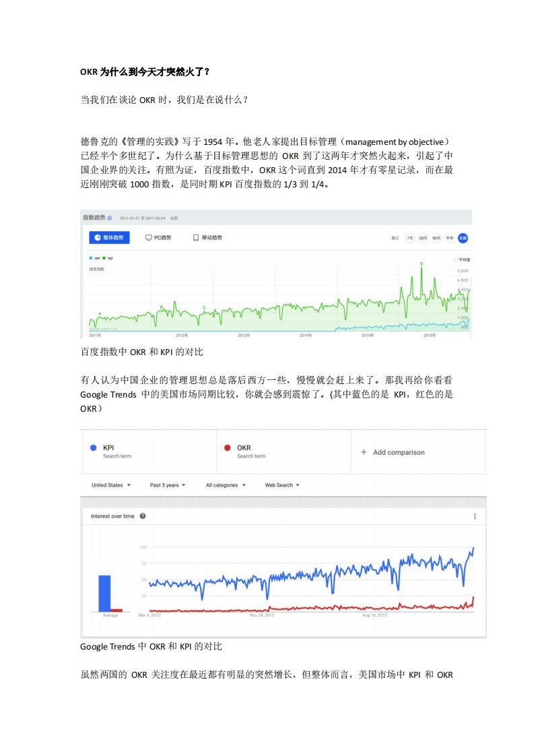Open the United States region dropdown
The width and height of the screenshot is (534, 756).
(111, 485)
